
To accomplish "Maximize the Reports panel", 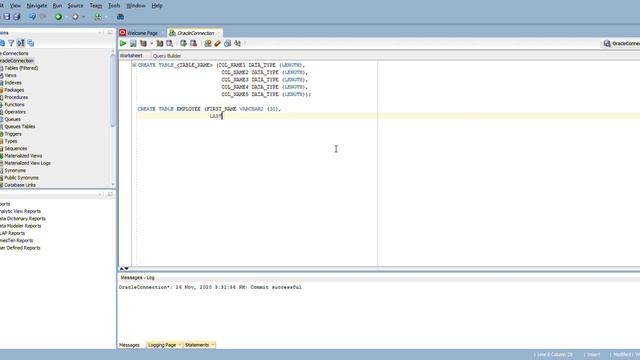I will (110, 195).
